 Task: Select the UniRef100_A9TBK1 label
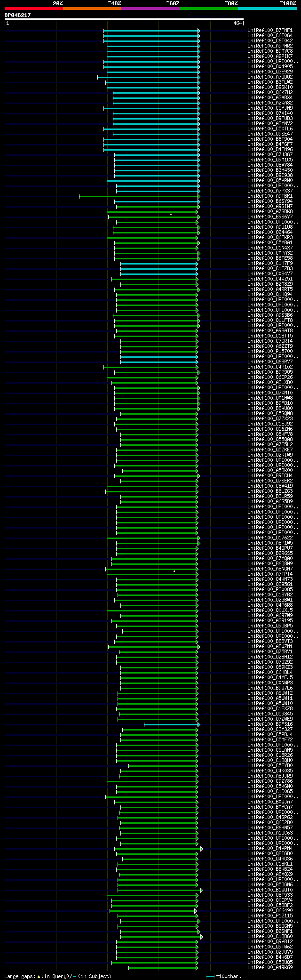coord(270,196)
